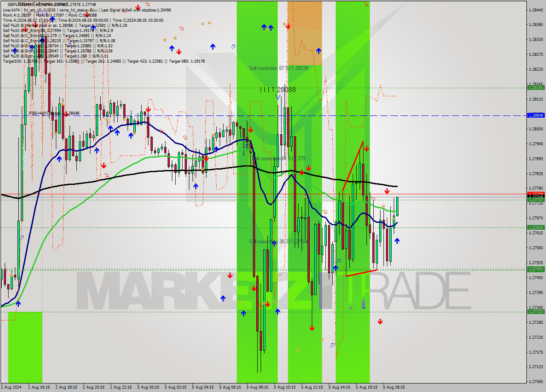546x392 pixels.
Task: Click the red 1.27759 price tag
Action: click(x=536, y=194)
